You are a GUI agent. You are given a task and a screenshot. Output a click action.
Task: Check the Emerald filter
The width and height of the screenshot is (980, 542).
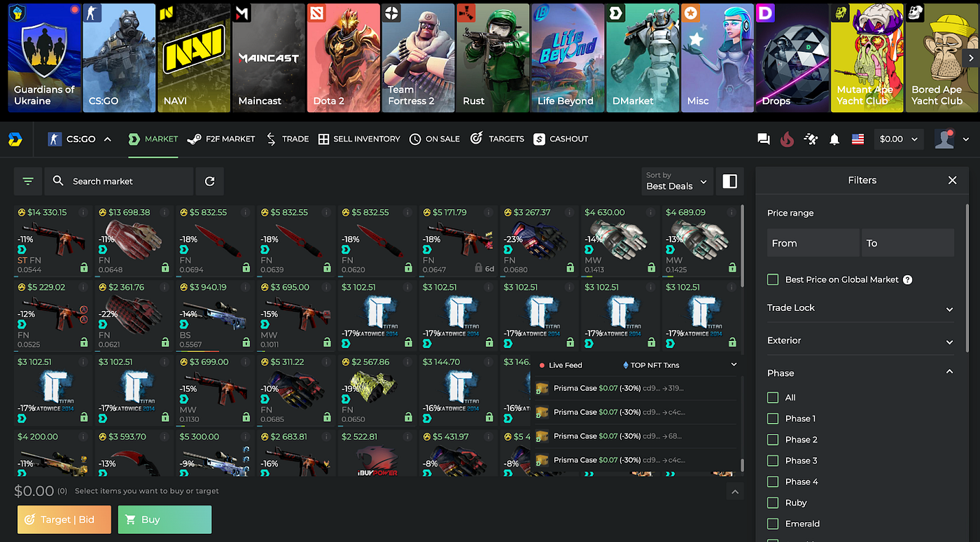click(773, 523)
